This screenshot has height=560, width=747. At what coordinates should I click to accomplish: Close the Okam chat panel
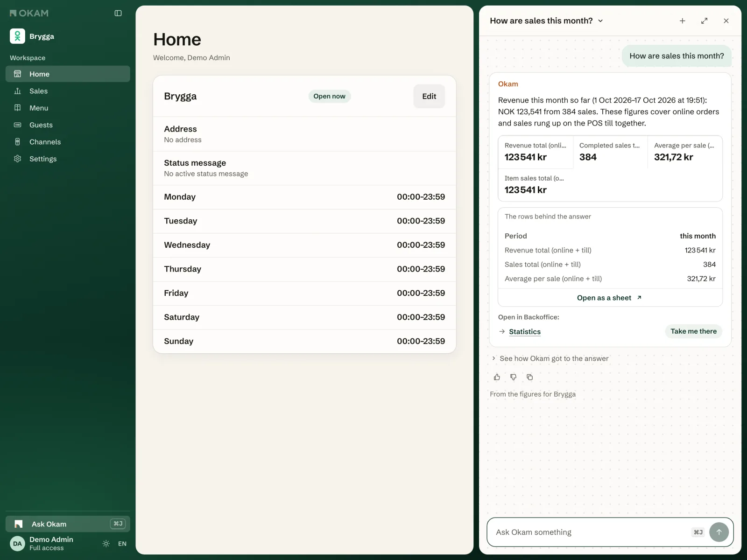726,21
